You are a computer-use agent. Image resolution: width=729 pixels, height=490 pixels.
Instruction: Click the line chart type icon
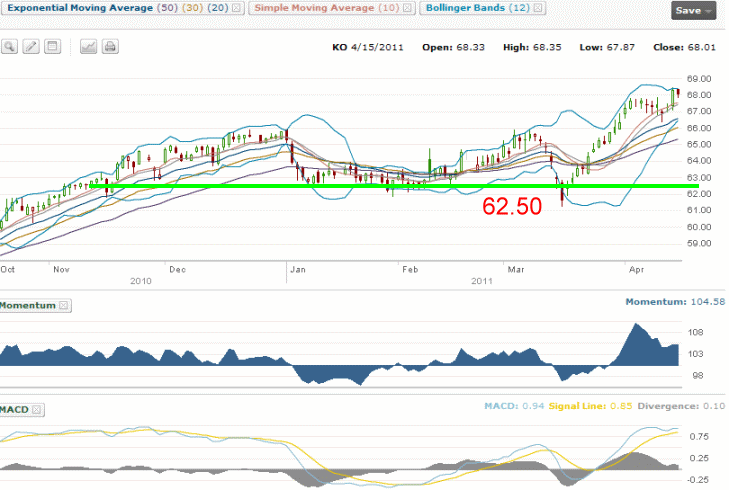click(88, 46)
